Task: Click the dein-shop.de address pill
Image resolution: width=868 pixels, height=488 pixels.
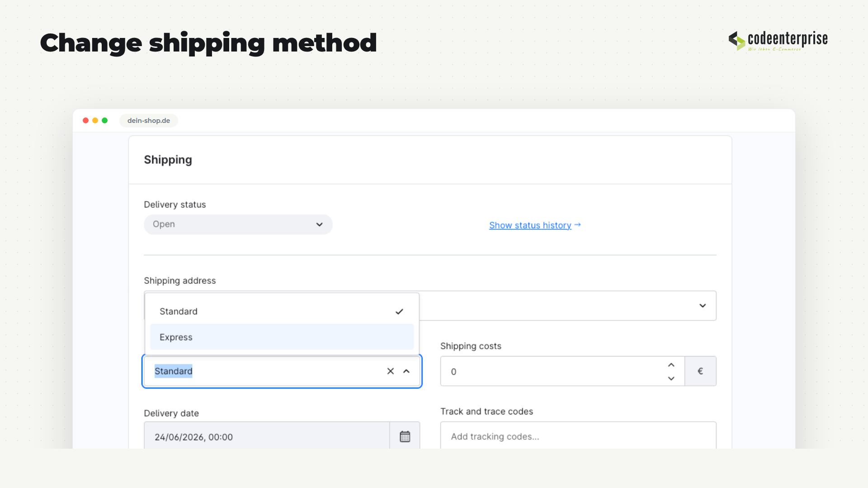Action: (x=149, y=121)
